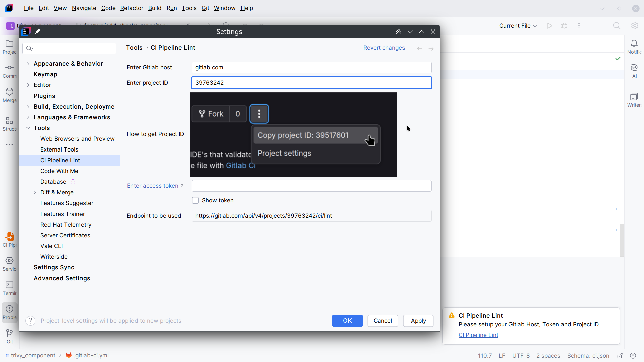Click the UTF-8 encoding status entry
644x362 pixels.
[521, 356]
